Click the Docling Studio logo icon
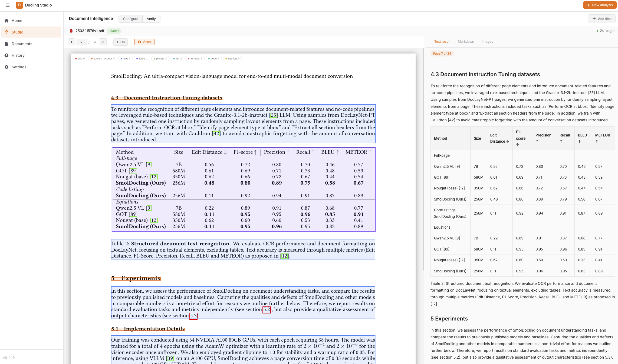The width and height of the screenshot is (618, 364). 19,5
